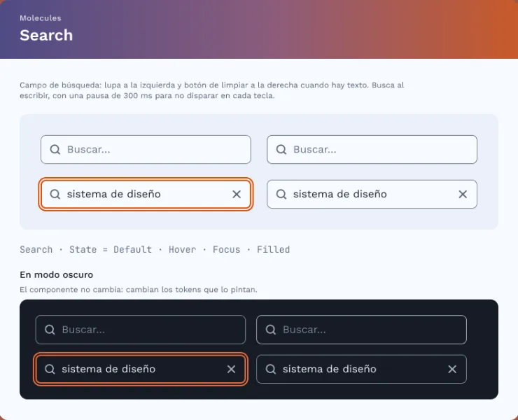Click the 'Search' page heading
This screenshot has width=518, height=420.
click(x=46, y=35)
